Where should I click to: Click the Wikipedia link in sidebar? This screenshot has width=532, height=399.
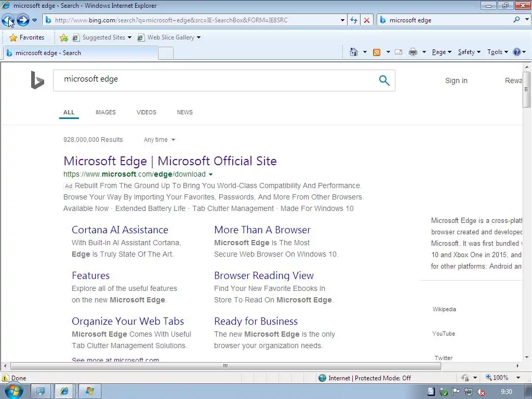[444, 310]
